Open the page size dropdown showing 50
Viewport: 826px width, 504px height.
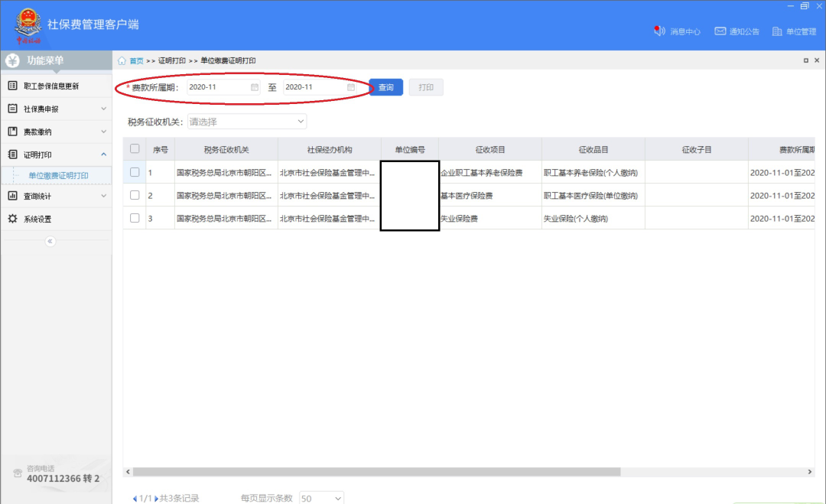pos(321,498)
